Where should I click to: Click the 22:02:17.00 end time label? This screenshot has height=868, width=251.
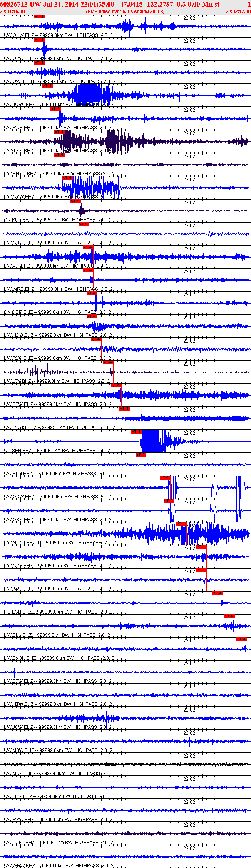tap(238, 12)
